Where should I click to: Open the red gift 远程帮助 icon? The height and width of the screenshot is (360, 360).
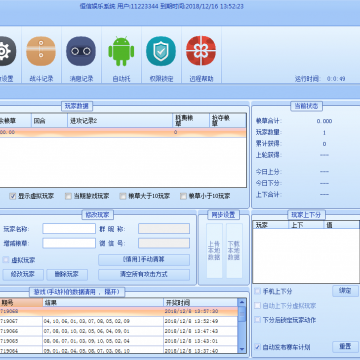(x=201, y=51)
